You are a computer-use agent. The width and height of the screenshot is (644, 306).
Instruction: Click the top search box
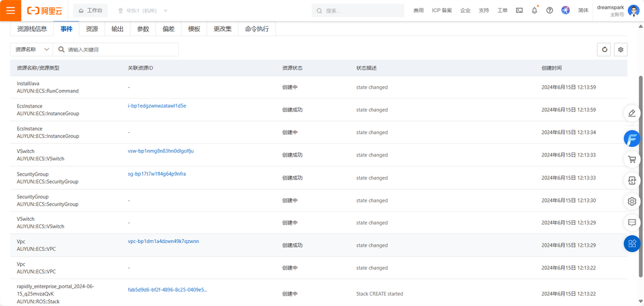(358, 10)
